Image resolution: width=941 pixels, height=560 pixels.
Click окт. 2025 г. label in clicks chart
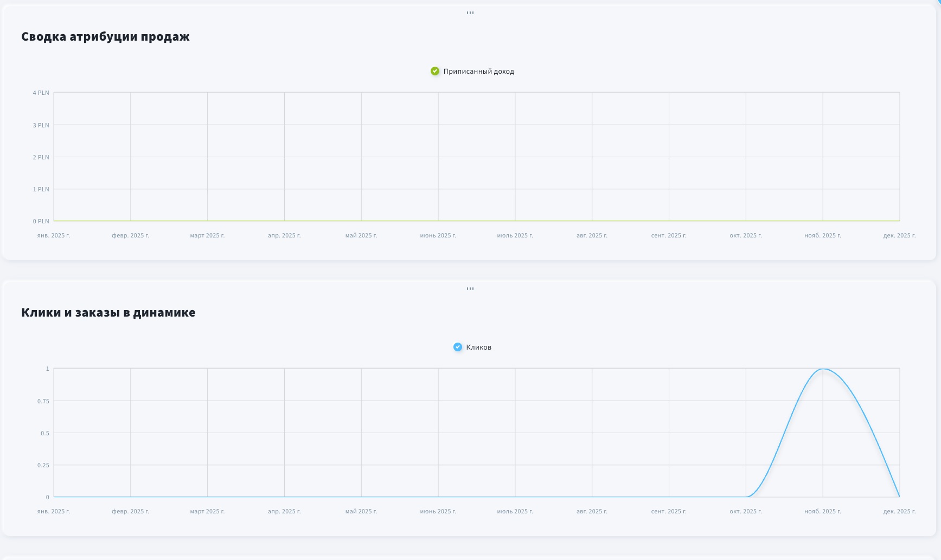(x=746, y=511)
